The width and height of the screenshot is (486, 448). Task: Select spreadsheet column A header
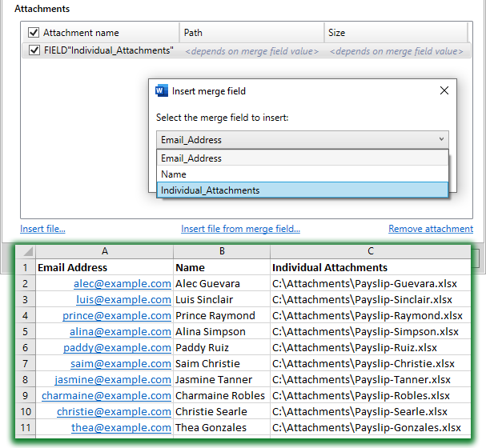[104, 251]
